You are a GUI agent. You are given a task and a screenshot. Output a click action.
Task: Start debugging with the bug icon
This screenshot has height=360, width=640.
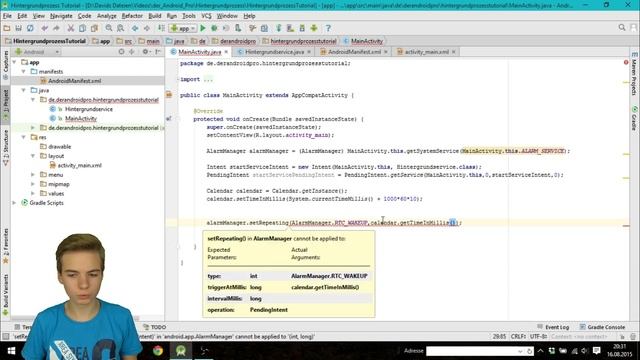[x=214, y=28]
